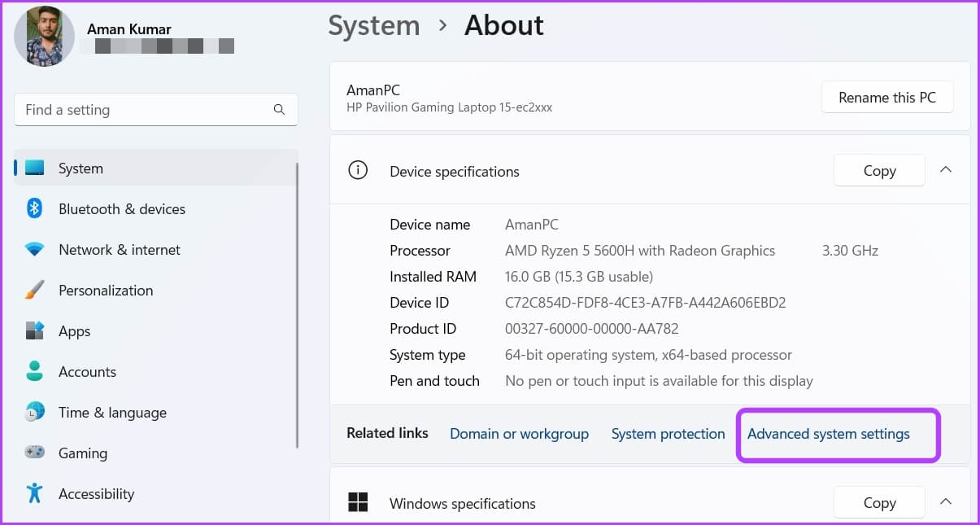This screenshot has height=525, width=980.
Task: Click the info icon beside Device specifications
Action: (x=357, y=171)
